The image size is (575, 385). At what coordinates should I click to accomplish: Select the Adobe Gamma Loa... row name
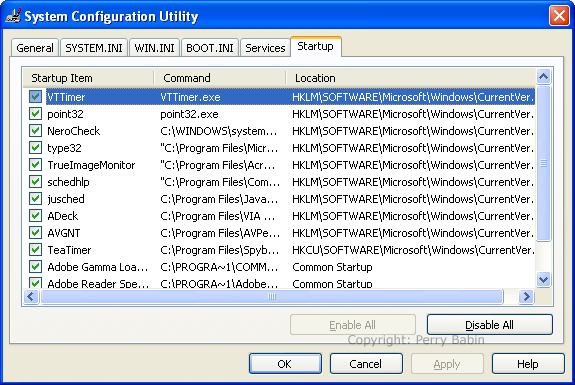(98, 267)
